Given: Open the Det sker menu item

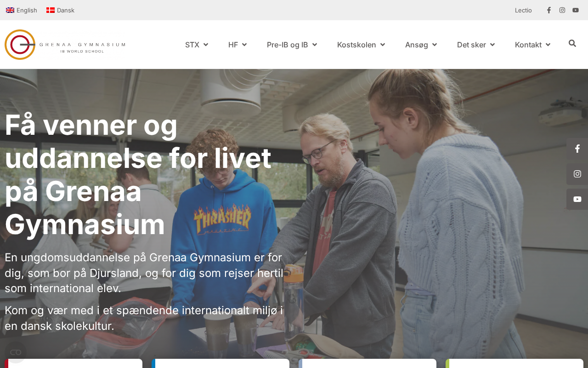Looking at the screenshot, I should click(476, 45).
